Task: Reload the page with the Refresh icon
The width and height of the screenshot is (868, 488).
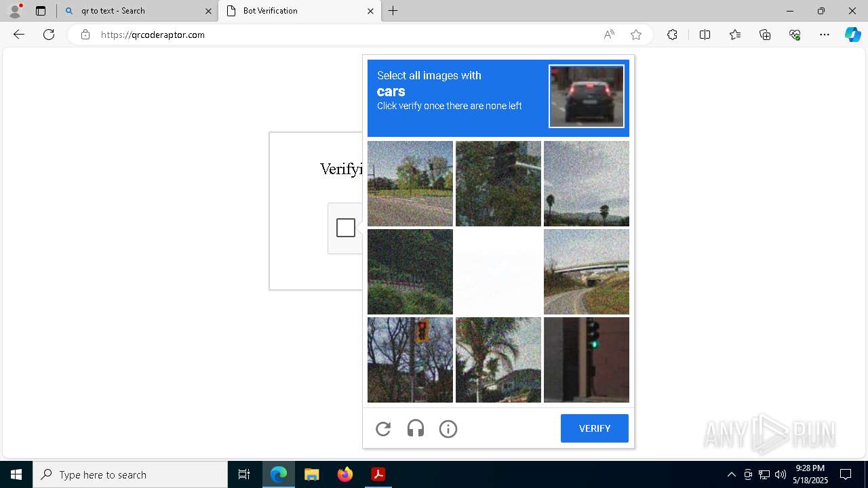Action: tap(49, 35)
